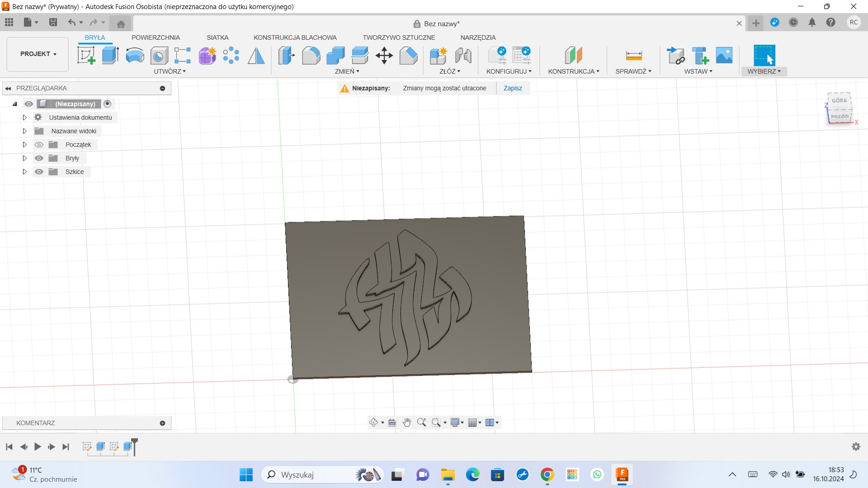The image size is (868, 488).
Task: Select the Revolve tool
Action: 135,56
